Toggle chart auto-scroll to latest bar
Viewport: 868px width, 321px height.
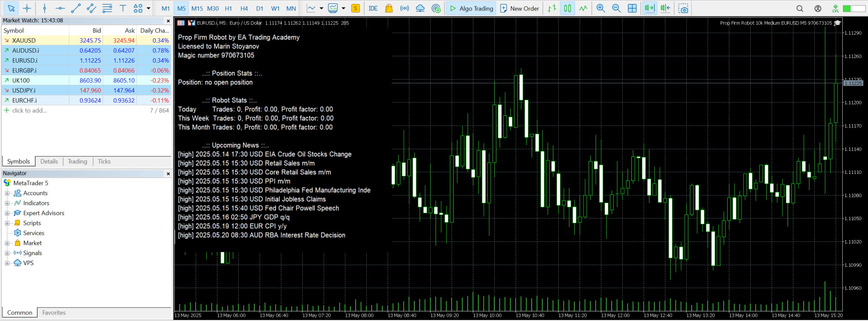pyautogui.click(x=649, y=8)
